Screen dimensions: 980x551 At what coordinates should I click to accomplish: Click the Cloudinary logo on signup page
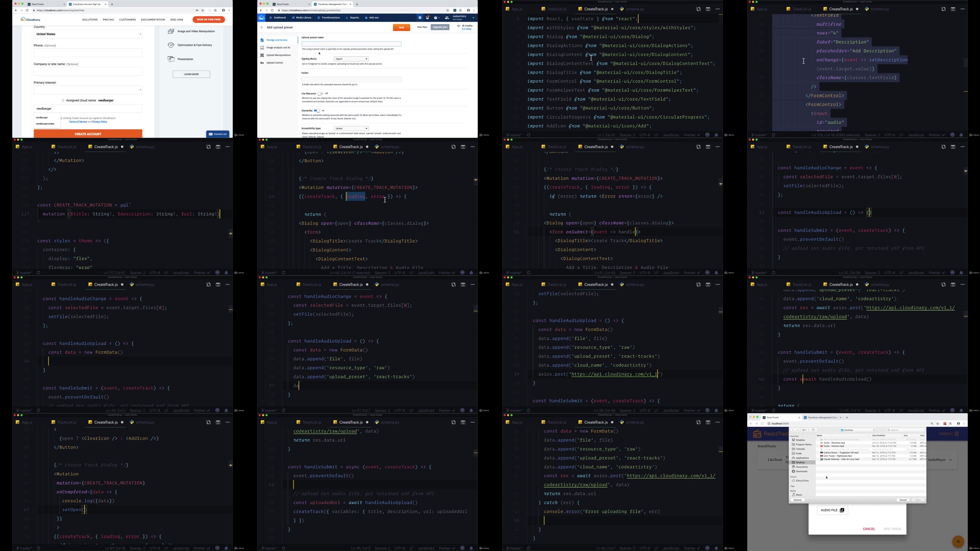(30, 20)
